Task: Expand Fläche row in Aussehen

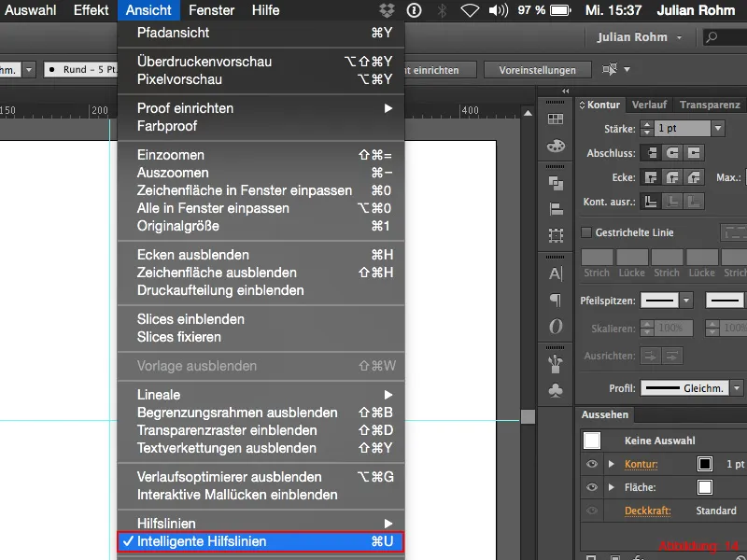Action: (612, 487)
